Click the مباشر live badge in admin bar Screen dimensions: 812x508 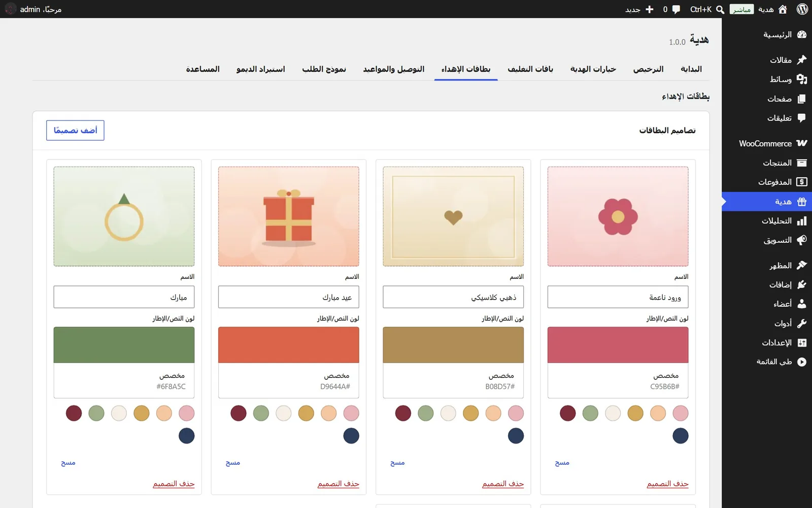click(741, 9)
